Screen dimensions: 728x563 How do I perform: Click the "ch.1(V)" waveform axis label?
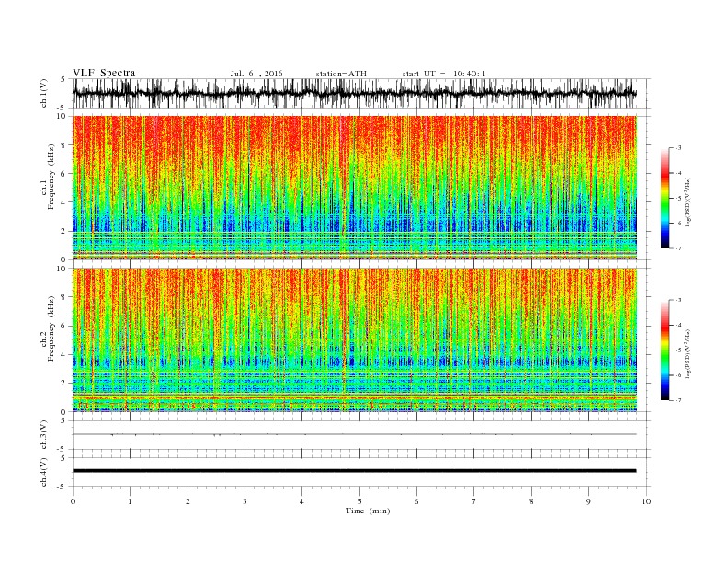43,93
